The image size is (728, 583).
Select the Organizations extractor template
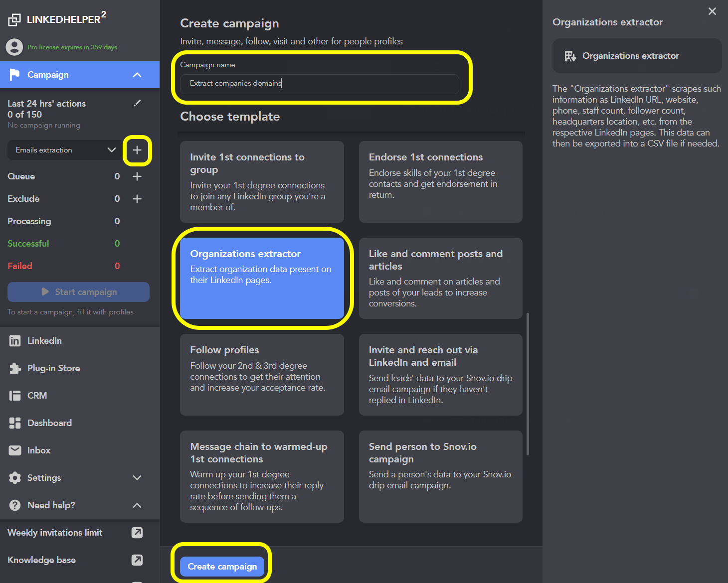(262, 278)
